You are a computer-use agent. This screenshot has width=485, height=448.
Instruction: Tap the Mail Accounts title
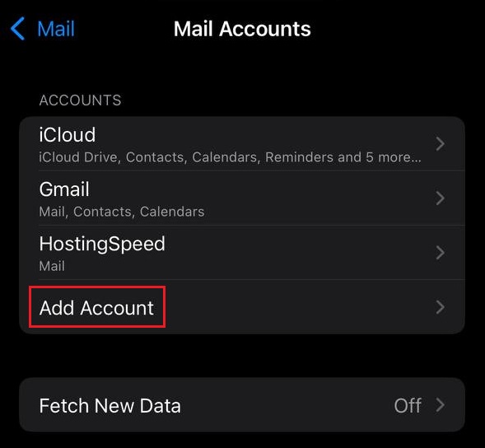tap(242, 29)
